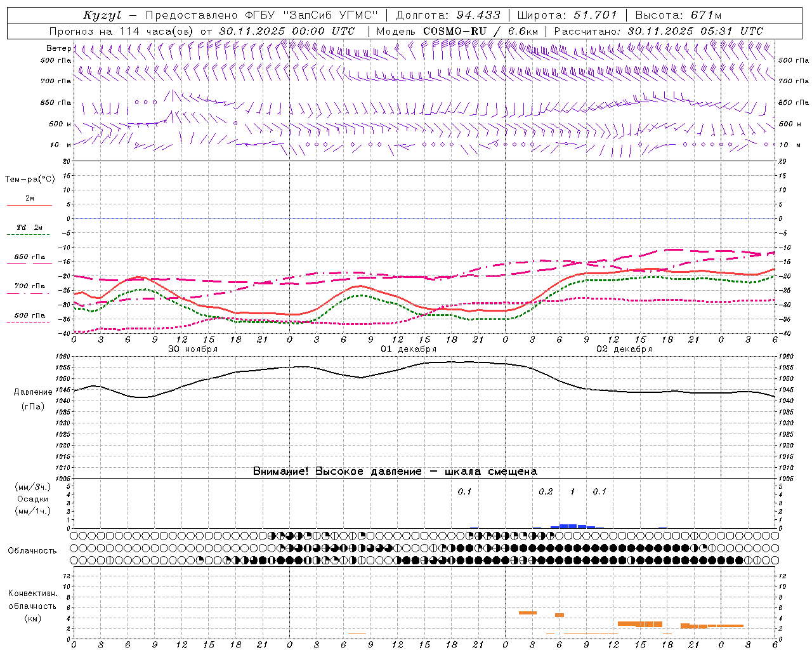Screen dimensions: 812x650
Task: Click the (мм/3ч.) unit label
Action: point(33,487)
